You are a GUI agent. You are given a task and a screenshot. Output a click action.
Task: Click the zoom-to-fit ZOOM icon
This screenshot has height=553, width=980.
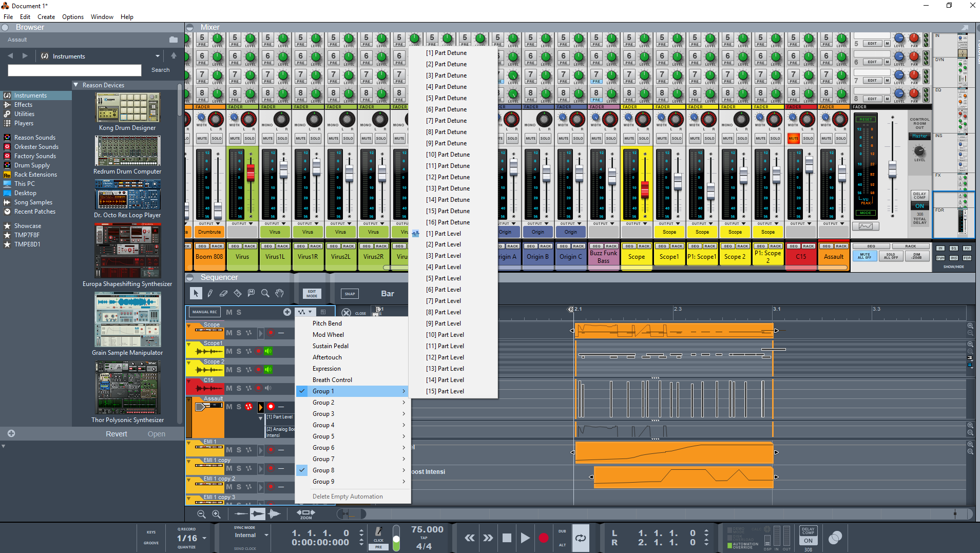pyautogui.click(x=306, y=513)
